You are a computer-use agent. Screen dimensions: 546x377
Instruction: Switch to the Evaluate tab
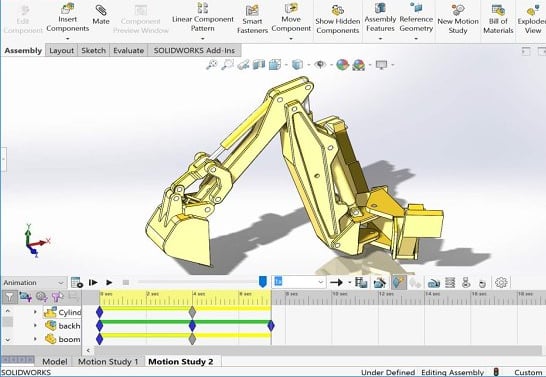128,50
